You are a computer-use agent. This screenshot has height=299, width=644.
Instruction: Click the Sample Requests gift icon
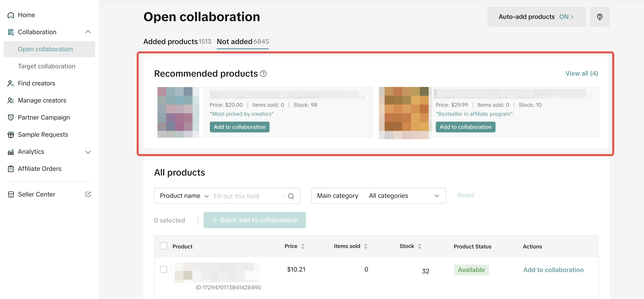coord(11,135)
